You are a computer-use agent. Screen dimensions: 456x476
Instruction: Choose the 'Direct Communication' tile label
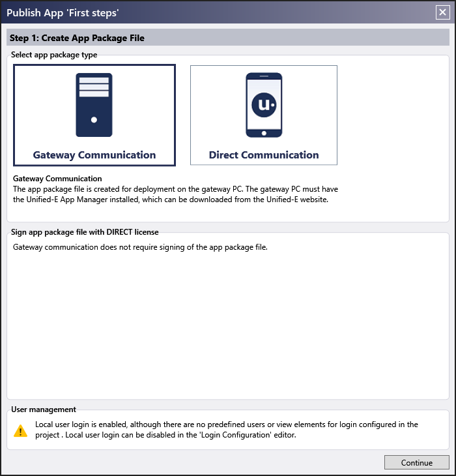pyautogui.click(x=264, y=155)
